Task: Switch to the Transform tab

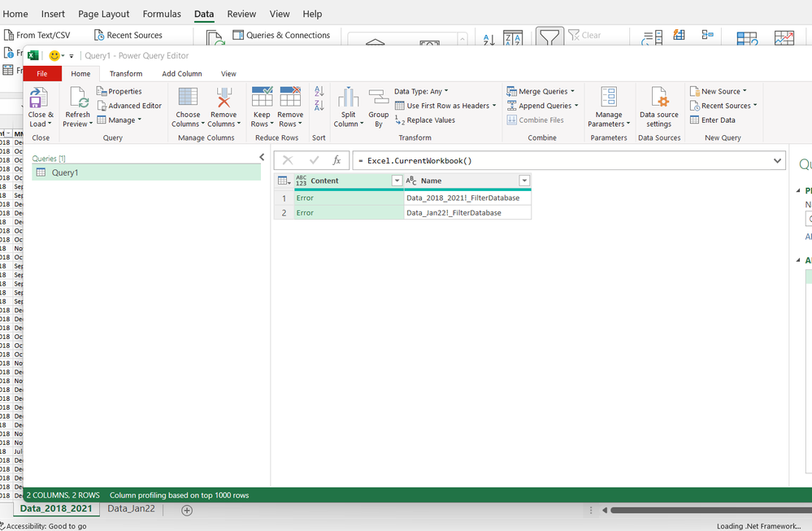Action: pos(126,73)
